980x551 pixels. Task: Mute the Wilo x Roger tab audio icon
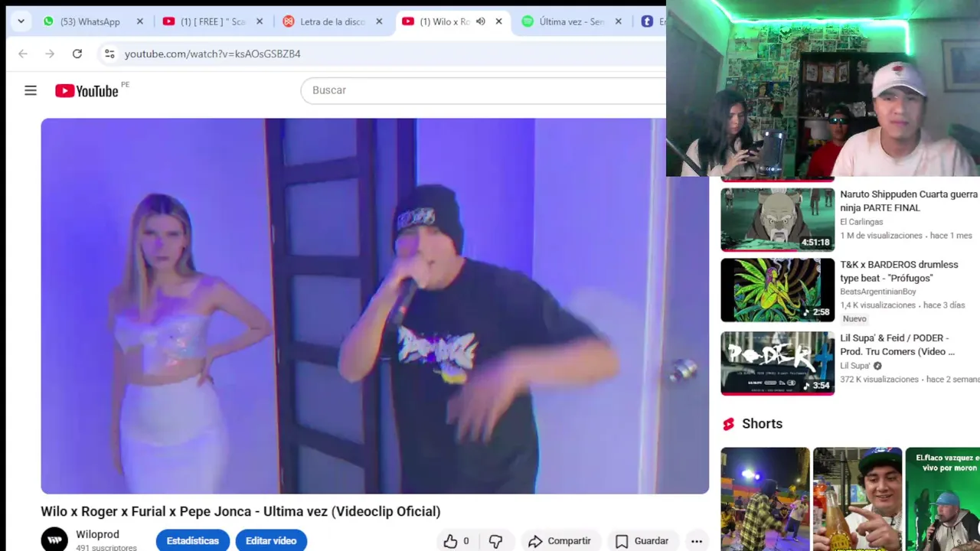click(x=480, y=21)
